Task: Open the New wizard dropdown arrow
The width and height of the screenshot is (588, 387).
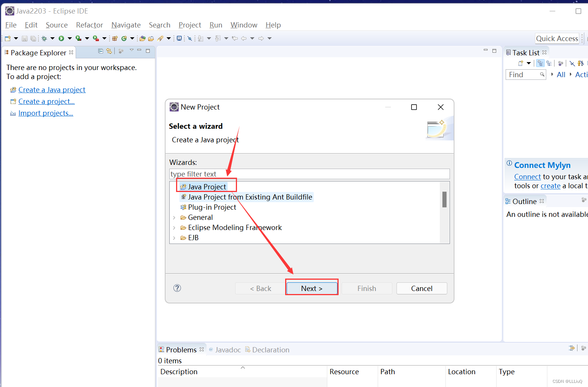Action: 16,38
